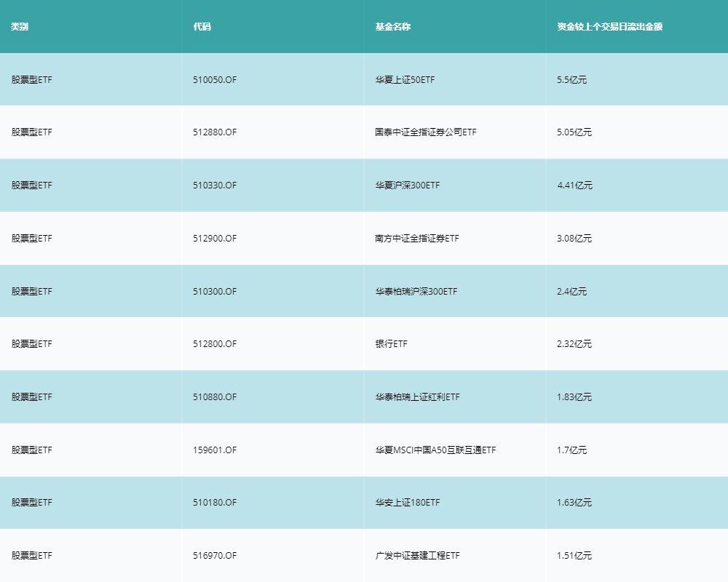Select outflow amount 3.08亿元
The height and width of the screenshot is (582, 728).
574,238
